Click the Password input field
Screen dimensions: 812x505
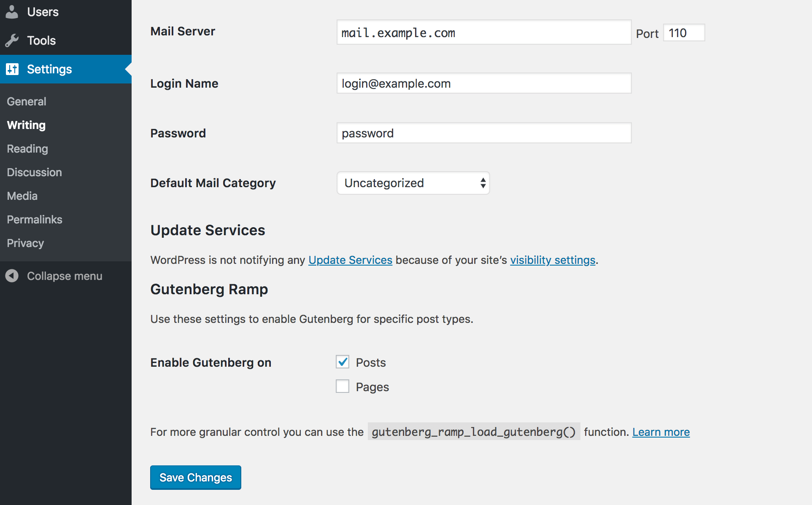tap(483, 133)
